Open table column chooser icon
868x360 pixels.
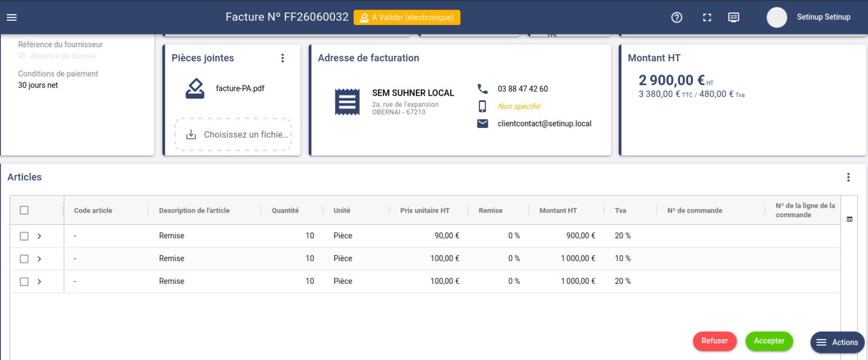[849, 219]
